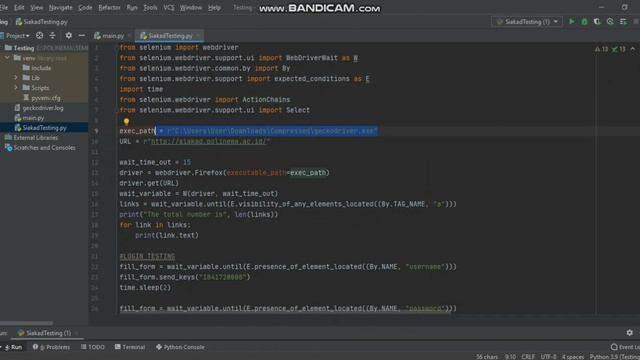Open the Problems tool window
The image size is (640, 360).
pyautogui.click(x=51, y=347)
